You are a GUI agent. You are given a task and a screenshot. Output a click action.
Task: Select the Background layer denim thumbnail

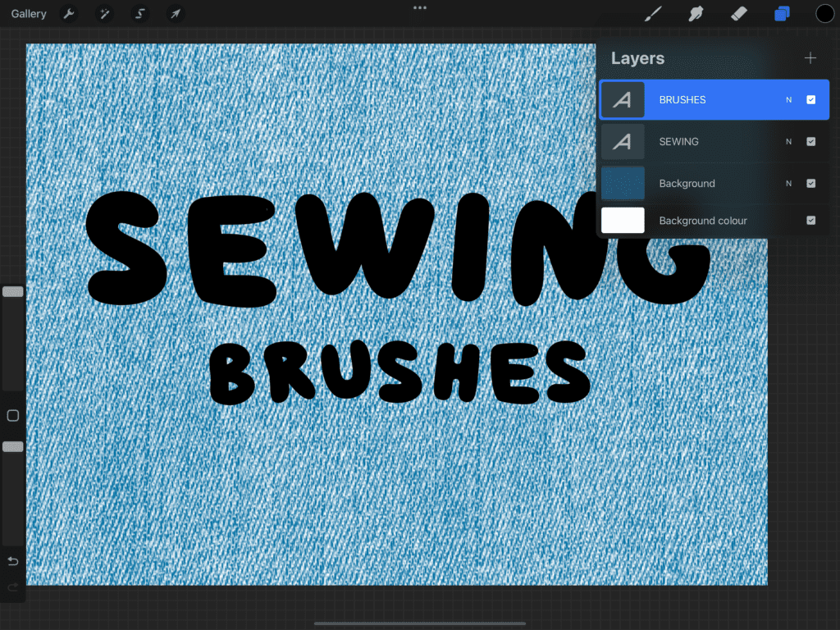point(623,184)
